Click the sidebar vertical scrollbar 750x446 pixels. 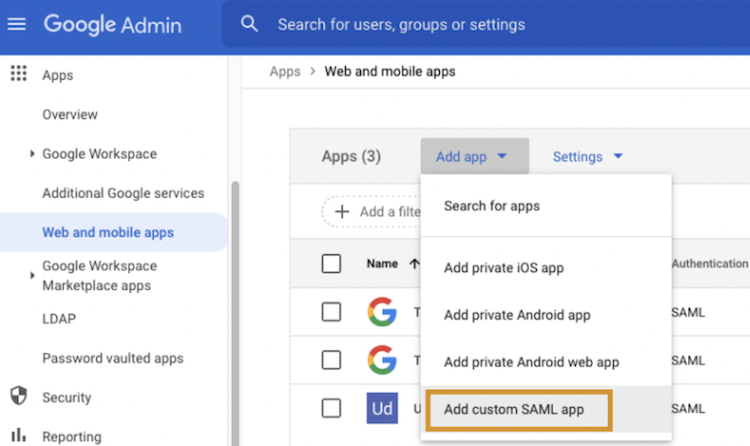[x=235, y=300]
